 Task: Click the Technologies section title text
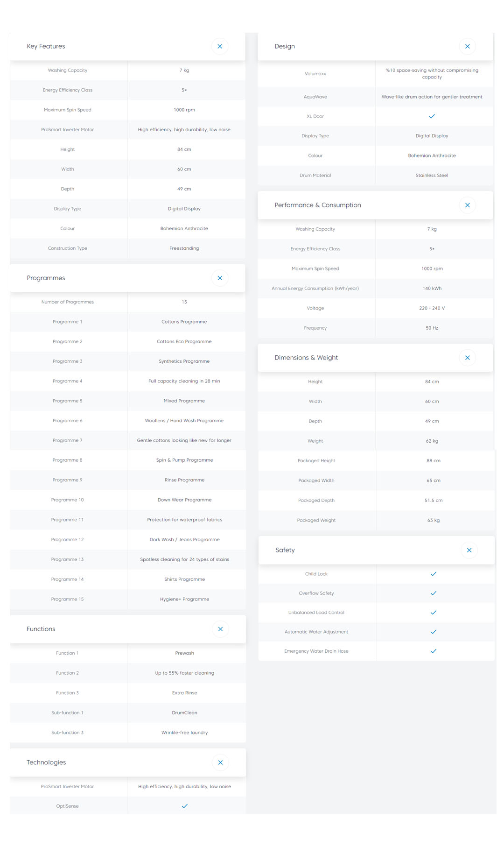click(46, 762)
